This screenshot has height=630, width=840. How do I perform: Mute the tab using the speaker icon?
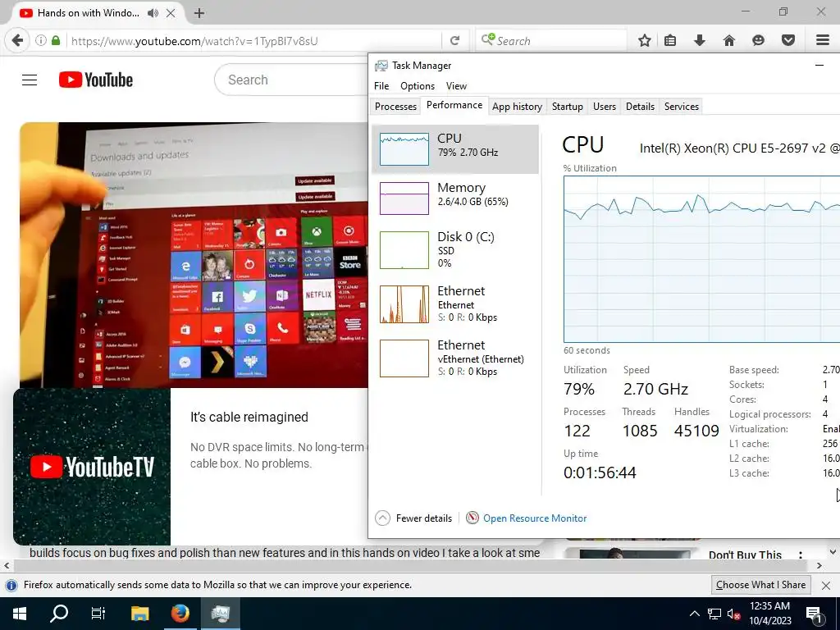click(x=153, y=13)
